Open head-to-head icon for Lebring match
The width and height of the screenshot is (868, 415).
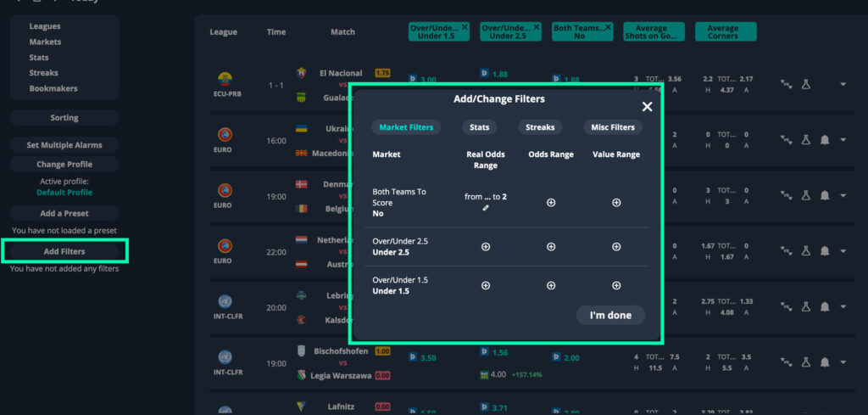coord(786,306)
